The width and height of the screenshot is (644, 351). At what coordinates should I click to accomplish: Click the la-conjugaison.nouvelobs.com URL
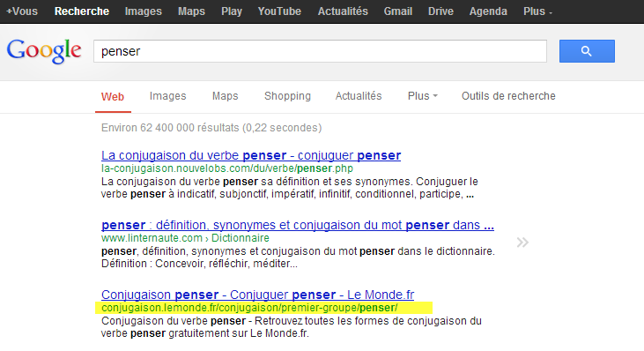(x=227, y=168)
